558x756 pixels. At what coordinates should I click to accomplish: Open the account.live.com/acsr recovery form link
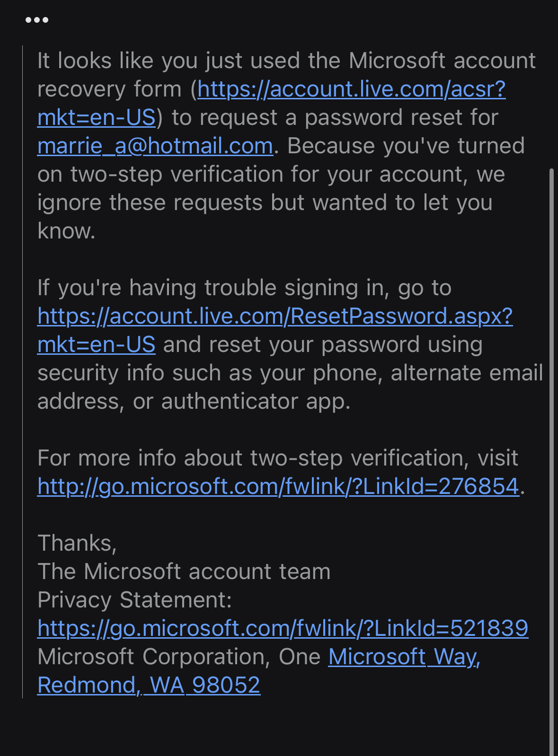pos(352,89)
